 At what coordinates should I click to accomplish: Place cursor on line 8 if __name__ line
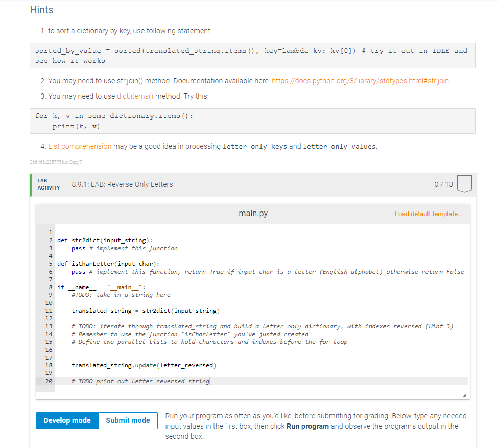point(101,287)
